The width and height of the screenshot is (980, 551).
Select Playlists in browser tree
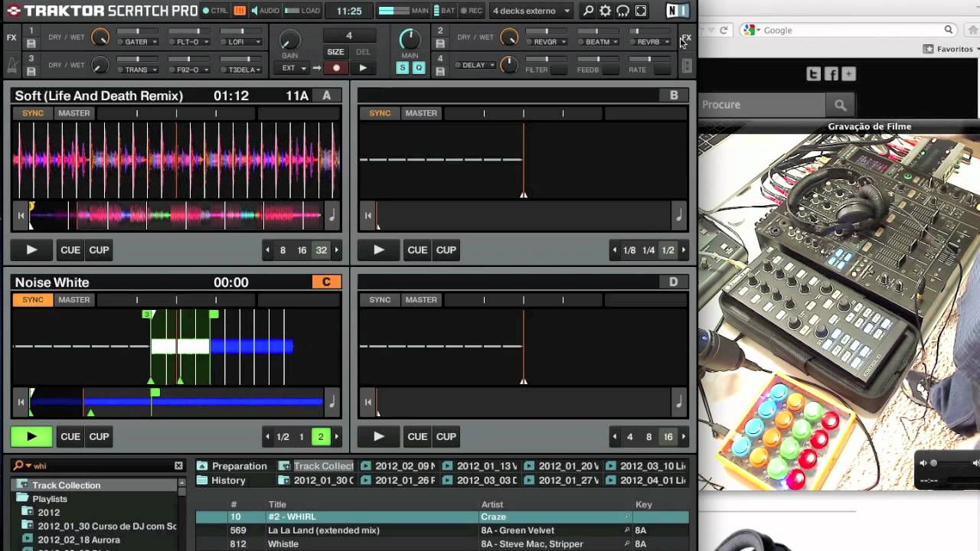[x=50, y=499]
